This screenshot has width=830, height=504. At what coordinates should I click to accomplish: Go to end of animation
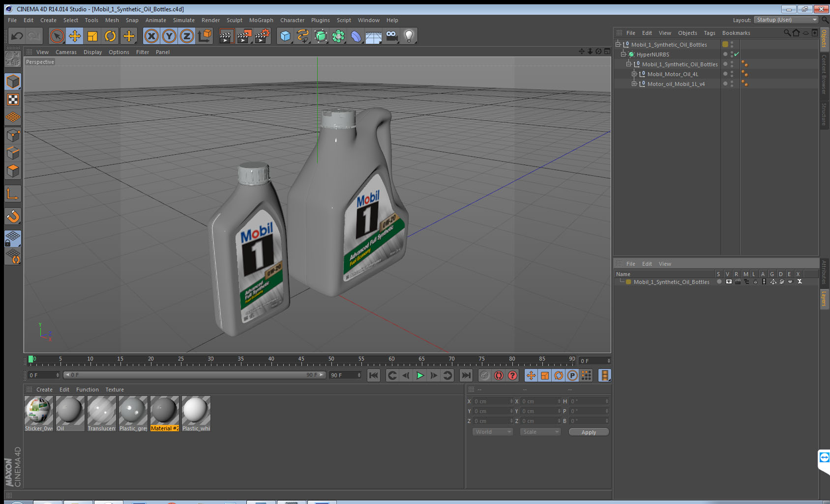tap(466, 375)
